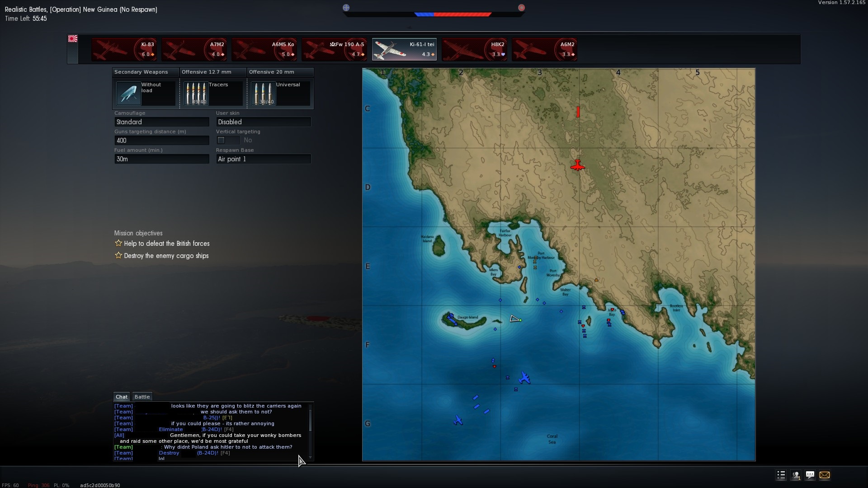Click the red enemy airfield plane marker
The image size is (868, 488).
coord(577,165)
